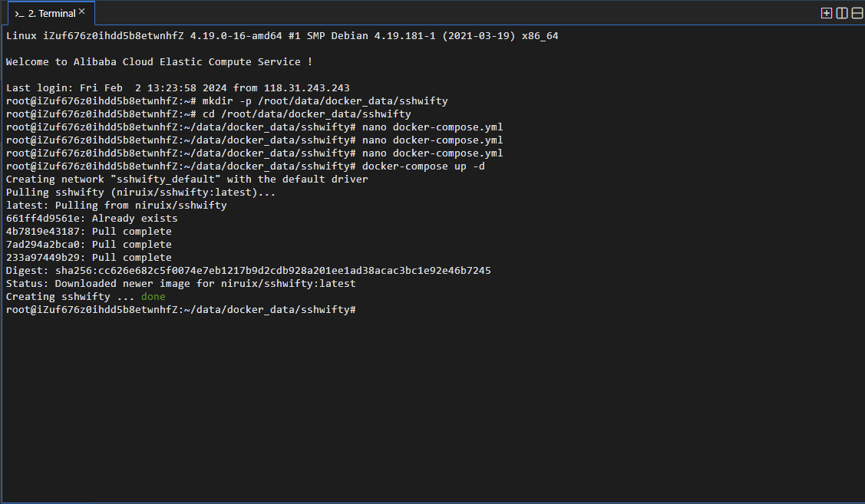Click the sha256 Digest line
Screen dimensions: 865x504
(x=248, y=271)
